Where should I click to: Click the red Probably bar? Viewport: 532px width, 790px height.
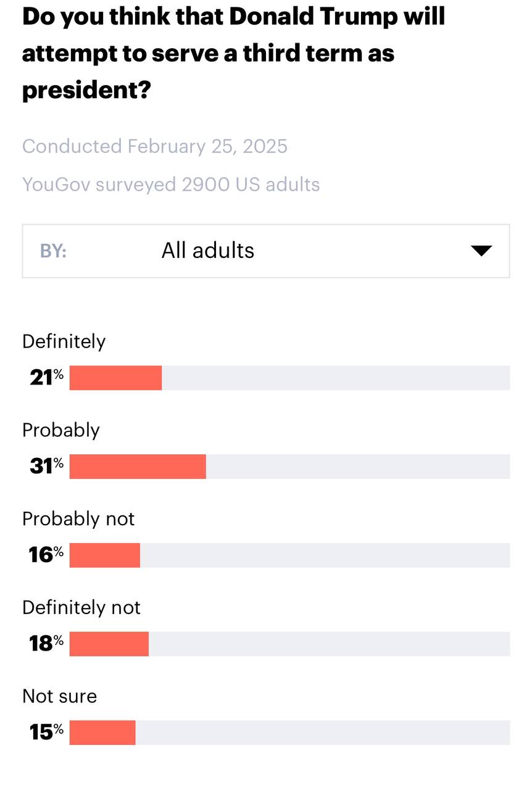pos(138,467)
